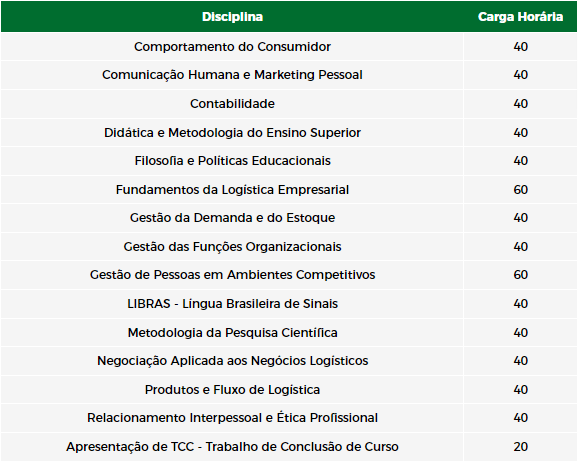Click the 60 hours value for Fundamentos da Logística

coord(520,189)
